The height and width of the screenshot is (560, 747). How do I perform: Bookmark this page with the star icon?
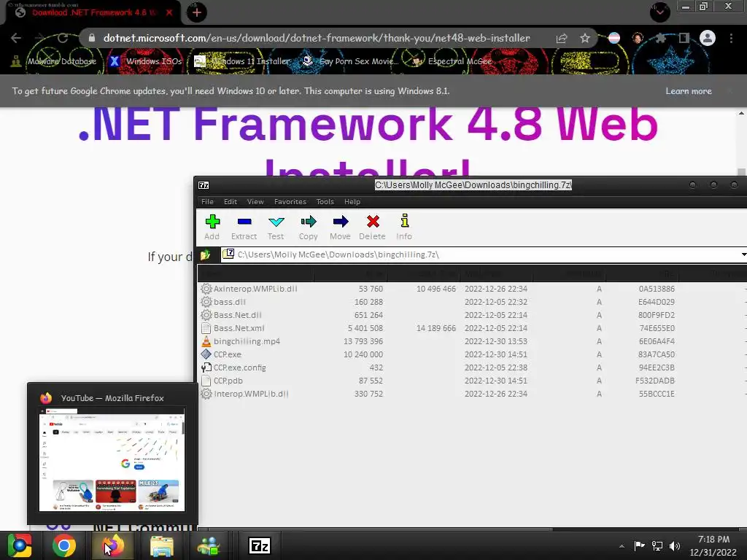pos(585,38)
